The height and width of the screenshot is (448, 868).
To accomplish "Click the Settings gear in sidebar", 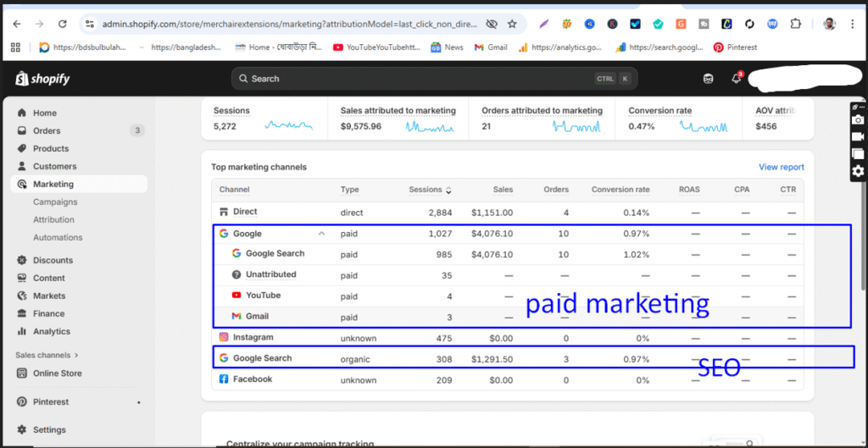I will click(x=22, y=429).
